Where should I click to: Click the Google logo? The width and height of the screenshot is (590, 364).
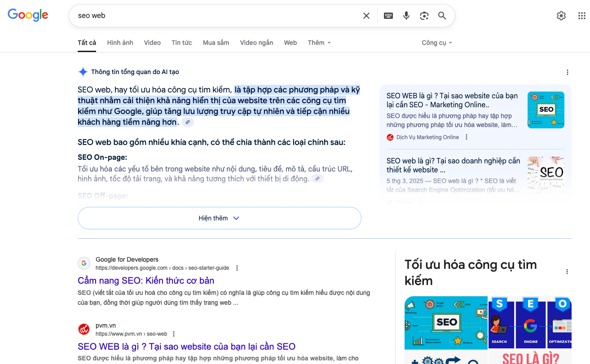pos(28,15)
